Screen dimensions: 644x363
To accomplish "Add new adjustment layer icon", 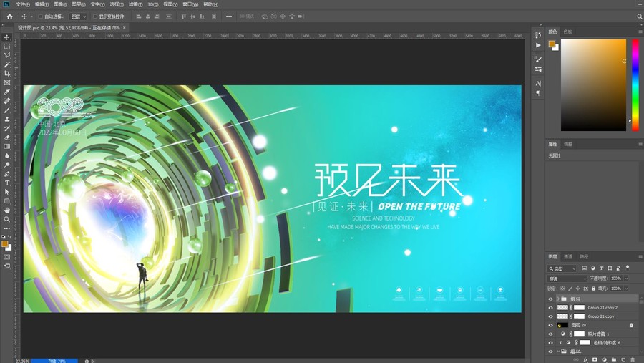I will 604,359.
